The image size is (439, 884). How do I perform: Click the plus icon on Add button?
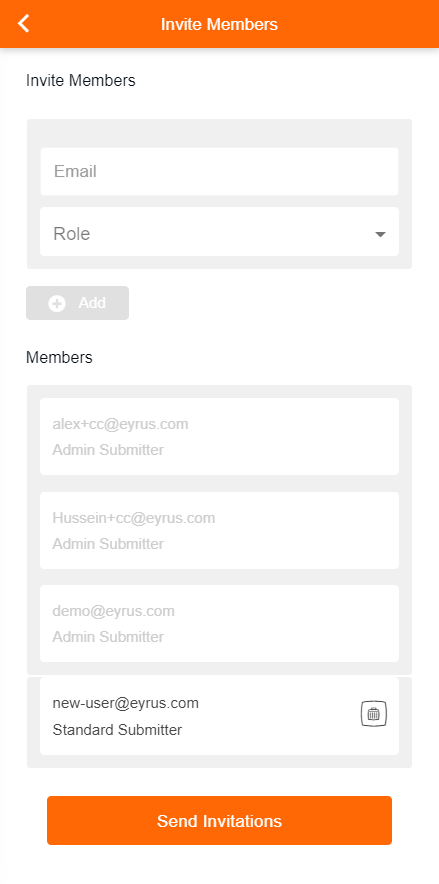pos(57,303)
